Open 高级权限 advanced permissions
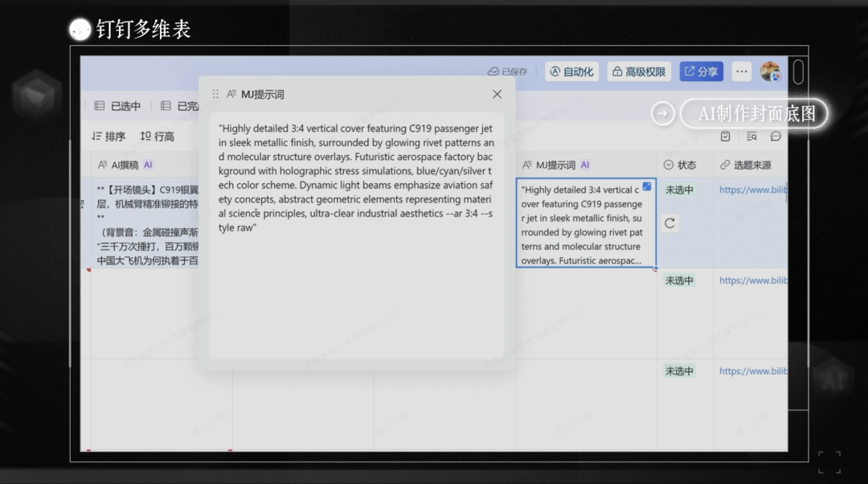 (x=640, y=72)
